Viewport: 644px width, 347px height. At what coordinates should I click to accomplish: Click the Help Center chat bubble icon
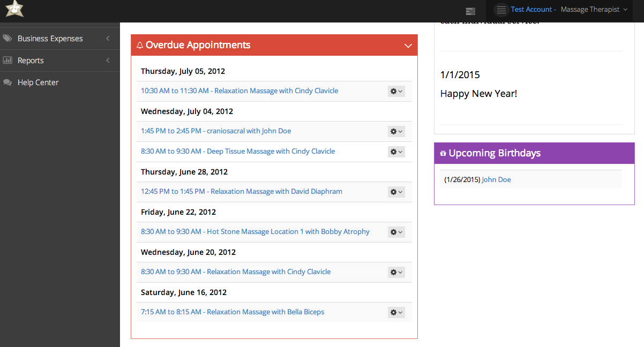point(8,82)
